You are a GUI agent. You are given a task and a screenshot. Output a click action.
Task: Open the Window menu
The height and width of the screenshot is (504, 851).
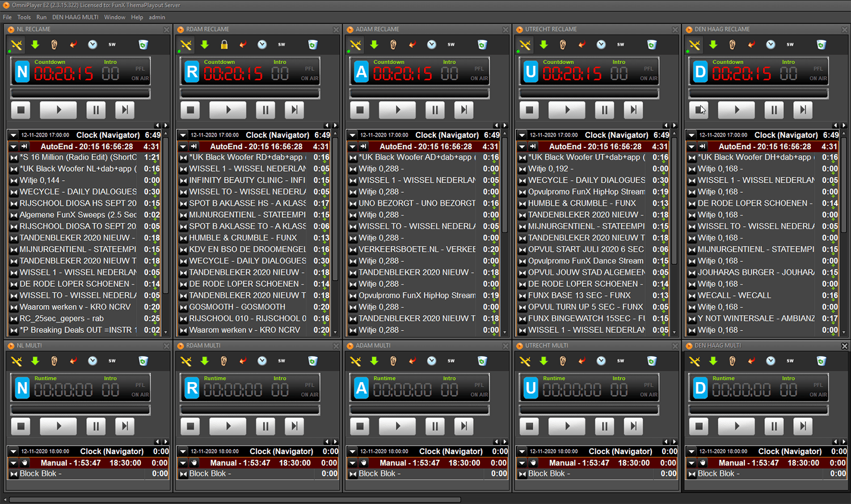[x=115, y=17]
